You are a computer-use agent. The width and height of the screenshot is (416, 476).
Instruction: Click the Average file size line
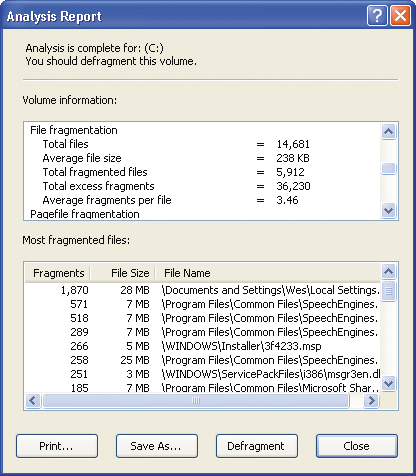[x=176, y=158]
